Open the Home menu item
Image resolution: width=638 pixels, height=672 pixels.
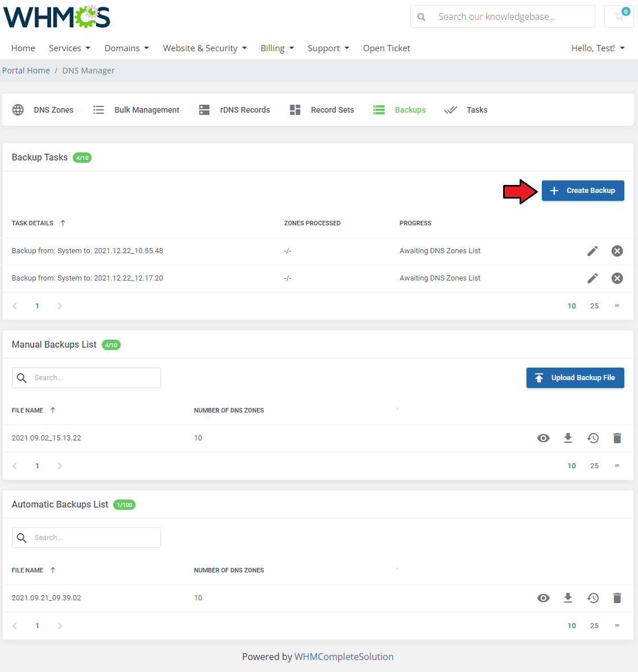coord(23,48)
